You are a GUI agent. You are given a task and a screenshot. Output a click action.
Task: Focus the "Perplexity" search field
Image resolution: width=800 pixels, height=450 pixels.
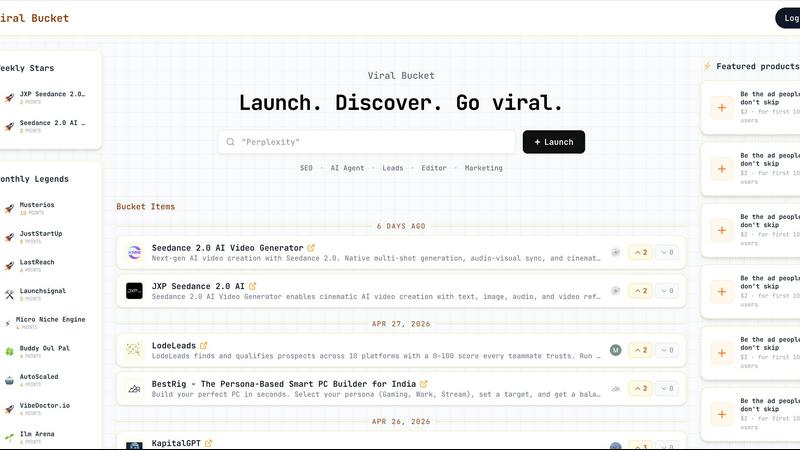click(x=366, y=142)
